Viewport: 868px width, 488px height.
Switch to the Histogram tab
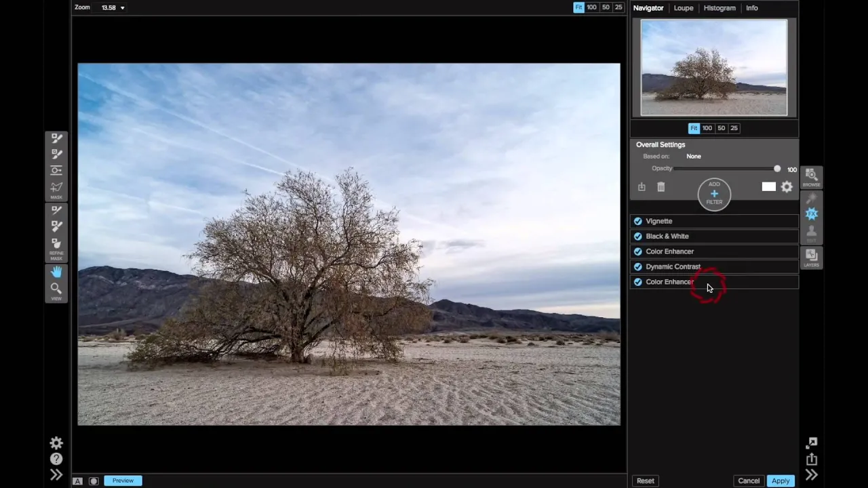(719, 8)
